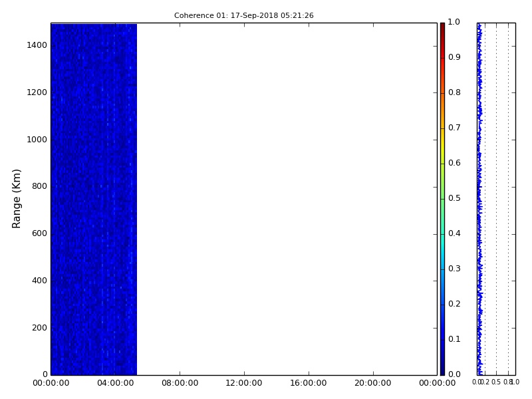Screen dimensions: 532x399
Task: Click the colorbar 0.2 label beside the blue band
Action: (454, 304)
